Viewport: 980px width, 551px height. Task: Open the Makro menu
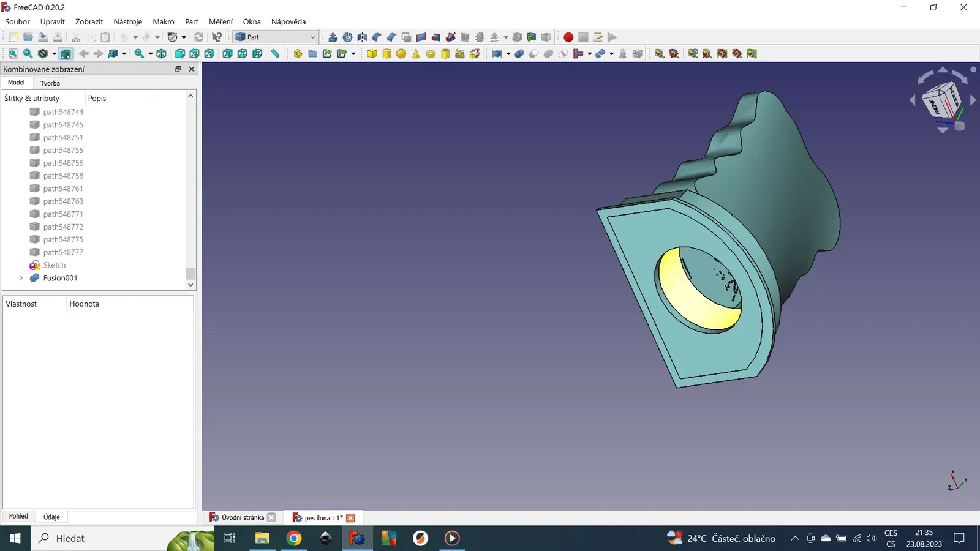(x=164, y=21)
